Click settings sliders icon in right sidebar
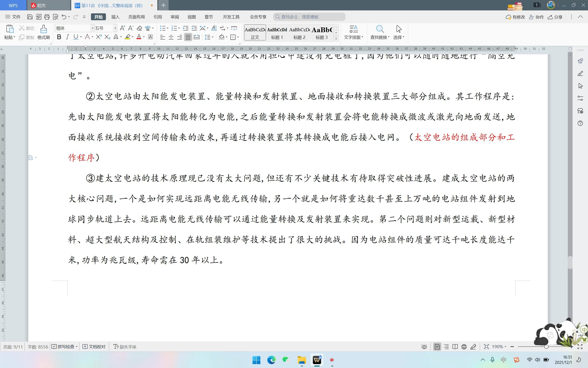 580,98
